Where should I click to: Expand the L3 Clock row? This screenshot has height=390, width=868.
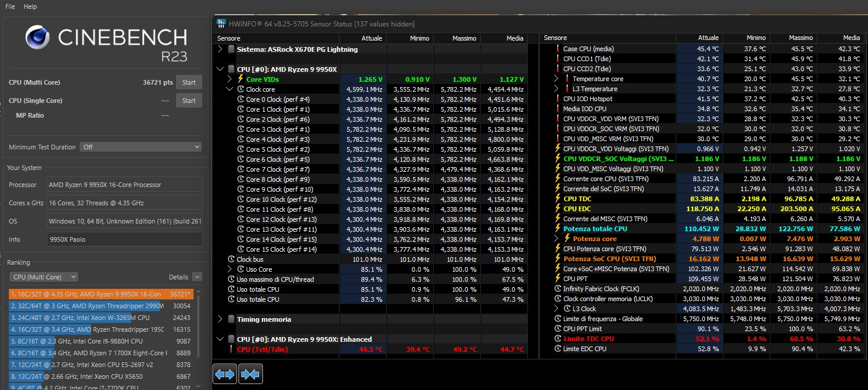click(557, 309)
